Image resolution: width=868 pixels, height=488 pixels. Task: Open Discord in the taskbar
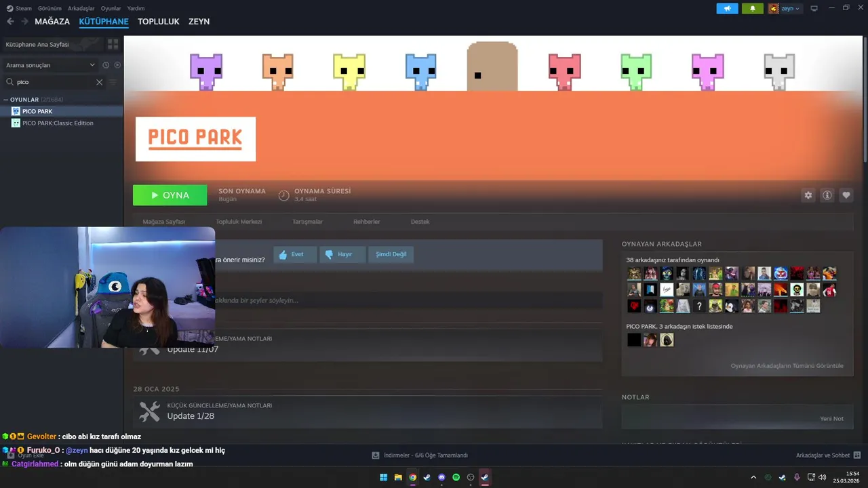(x=441, y=477)
